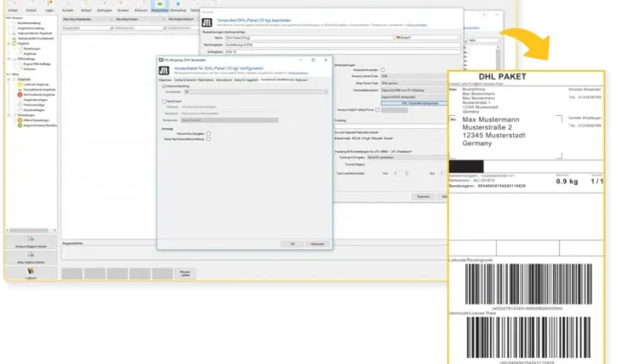Open the Kunden ribbon tab
This screenshot has width=623, height=364.
coord(68,6)
